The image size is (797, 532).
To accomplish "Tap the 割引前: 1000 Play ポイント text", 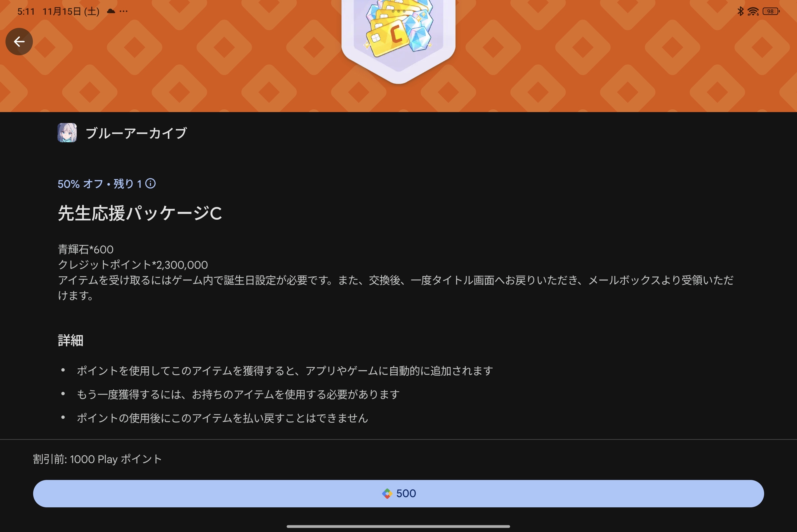I will pyautogui.click(x=97, y=459).
